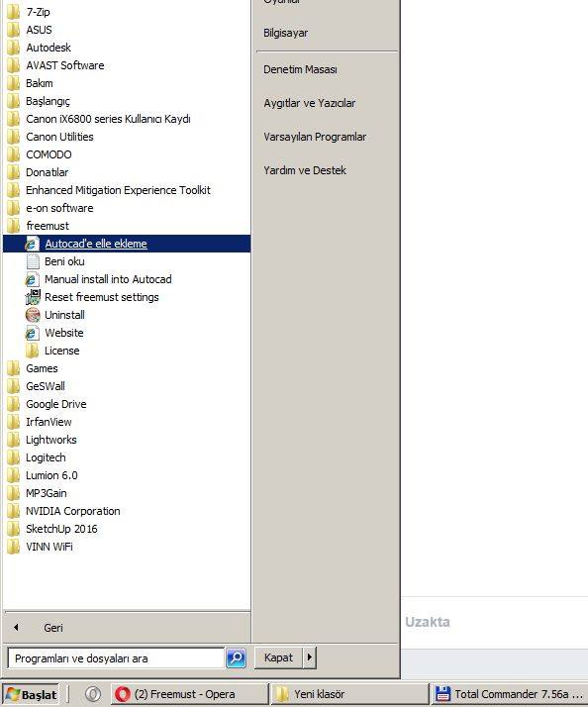Expand the e-on software folder
Viewport: 588px width, 707px height.
pos(59,208)
